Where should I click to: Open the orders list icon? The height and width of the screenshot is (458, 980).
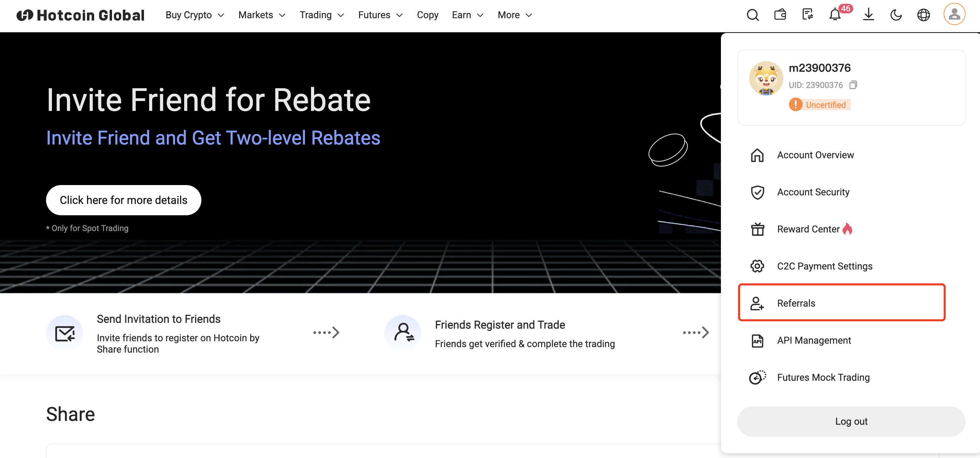[807, 15]
